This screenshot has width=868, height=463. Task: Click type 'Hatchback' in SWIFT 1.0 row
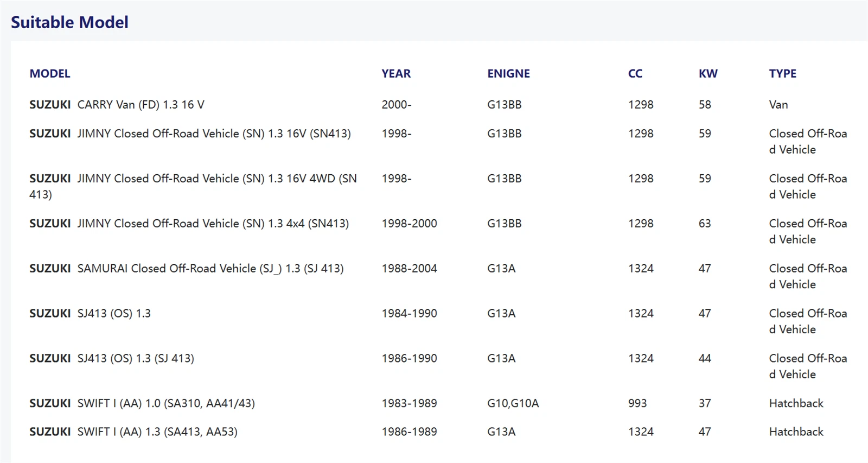point(796,404)
